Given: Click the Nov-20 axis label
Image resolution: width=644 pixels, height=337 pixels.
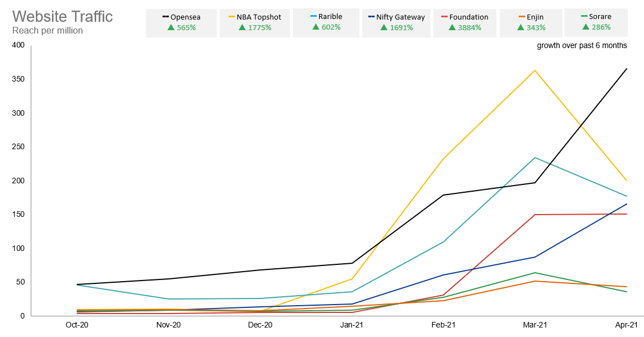Looking at the screenshot, I should coord(168,325).
